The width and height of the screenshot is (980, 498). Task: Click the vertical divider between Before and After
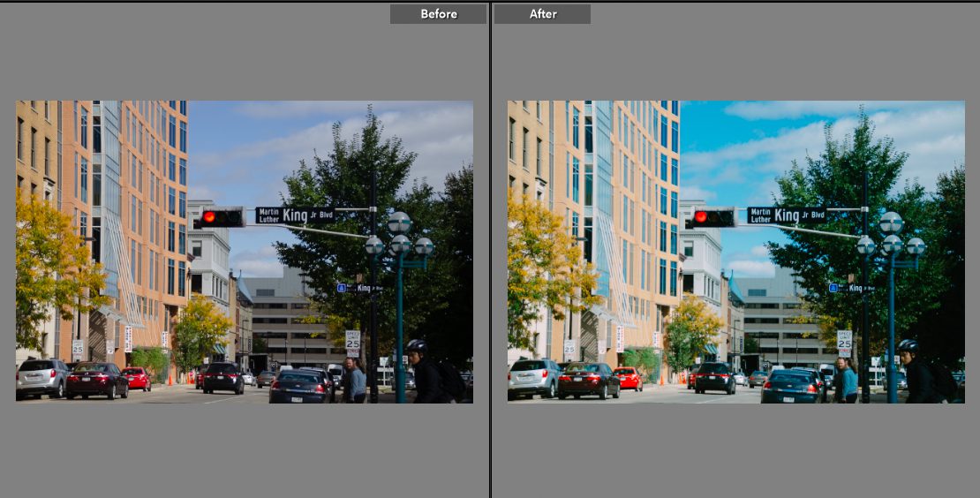click(x=490, y=249)
